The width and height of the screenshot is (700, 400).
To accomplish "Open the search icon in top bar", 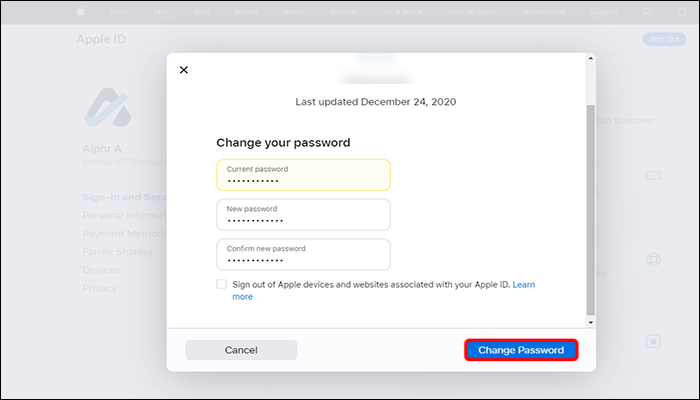I will [x=648, y=13].
